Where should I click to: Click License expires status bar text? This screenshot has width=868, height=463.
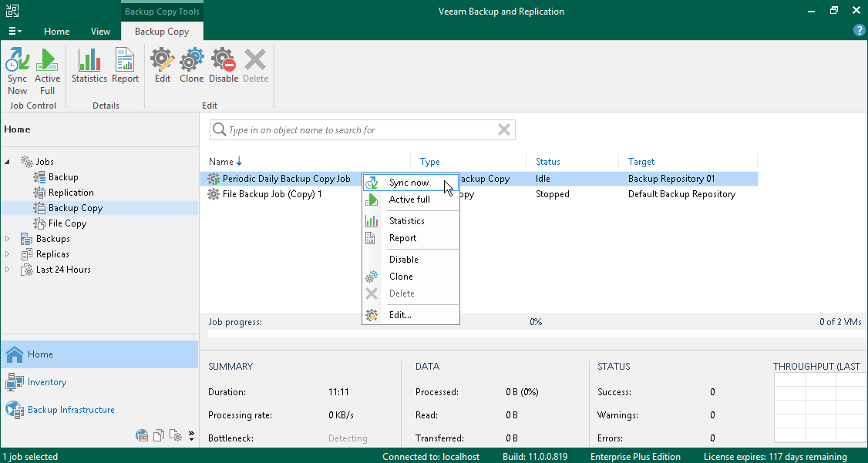(x=775, y=457)
